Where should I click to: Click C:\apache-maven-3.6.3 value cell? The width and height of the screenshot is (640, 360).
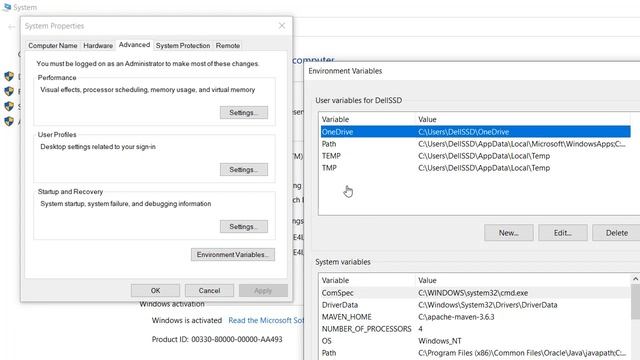coord(456,317)
